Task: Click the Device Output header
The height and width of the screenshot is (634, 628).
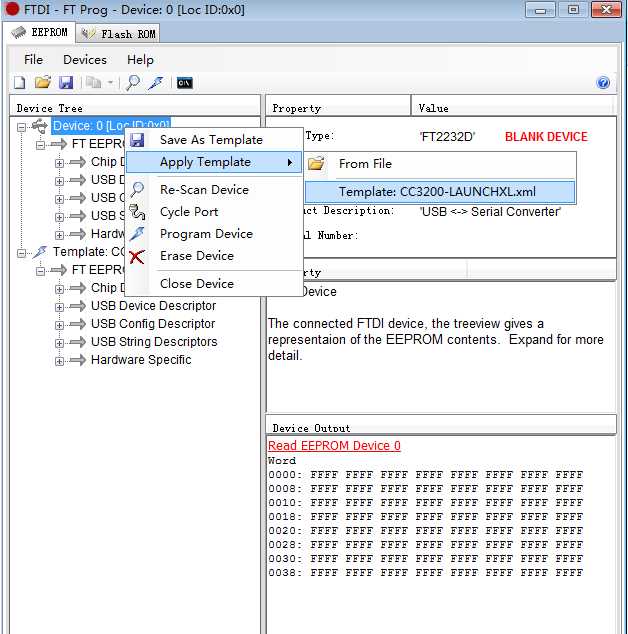Action: 441,427
